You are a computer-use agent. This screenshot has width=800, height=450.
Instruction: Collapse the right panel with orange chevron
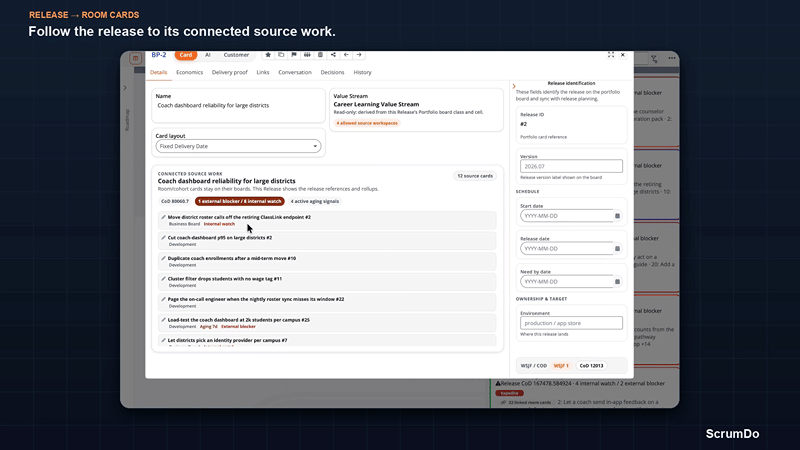(x=514, y=86)
